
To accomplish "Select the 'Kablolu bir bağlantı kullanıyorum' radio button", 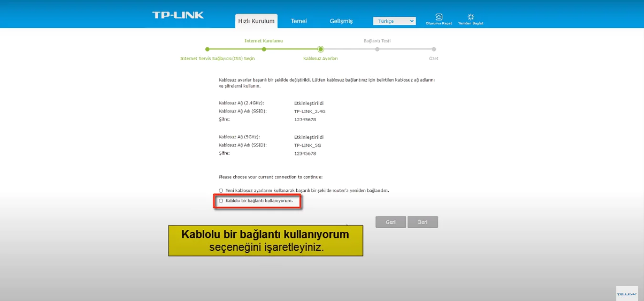I will (221, 201).
